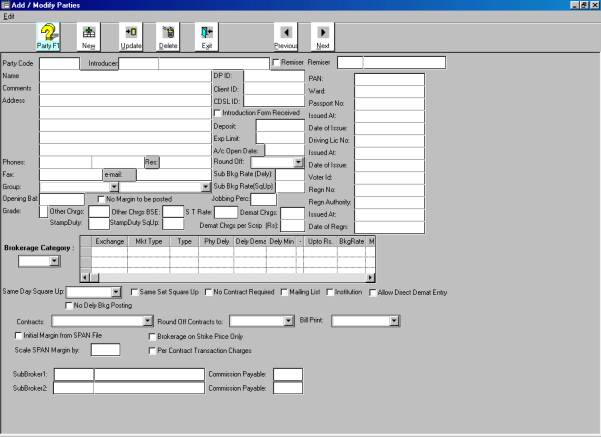Go to Previous party record
Image resolution: width=601 pixels, height=437 pixels.
[x=285, y=37]
